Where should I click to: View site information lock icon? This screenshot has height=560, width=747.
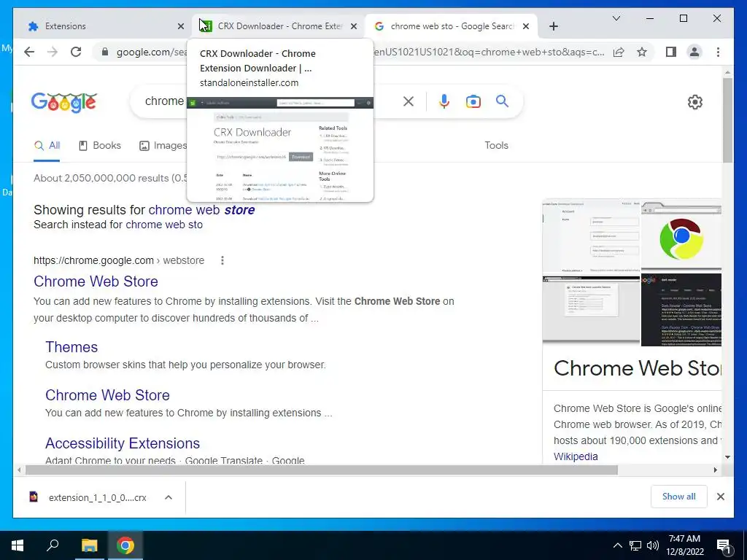105,52
